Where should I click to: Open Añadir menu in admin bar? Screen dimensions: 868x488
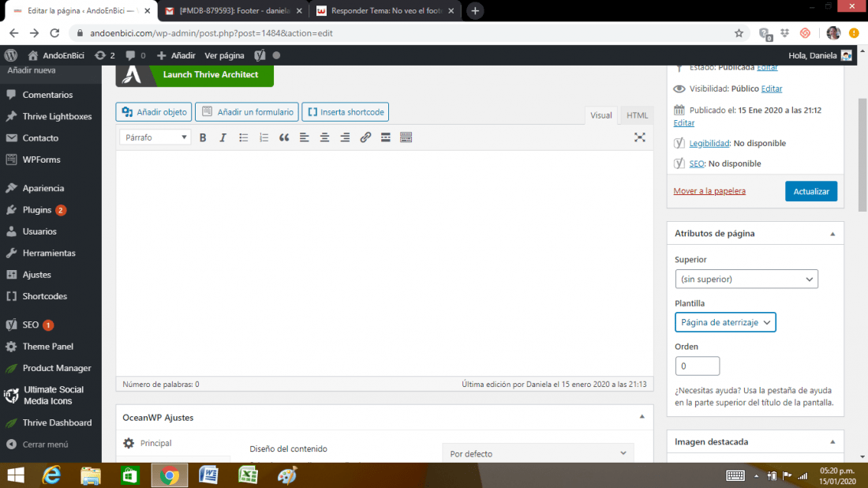[x=176, y=55]
